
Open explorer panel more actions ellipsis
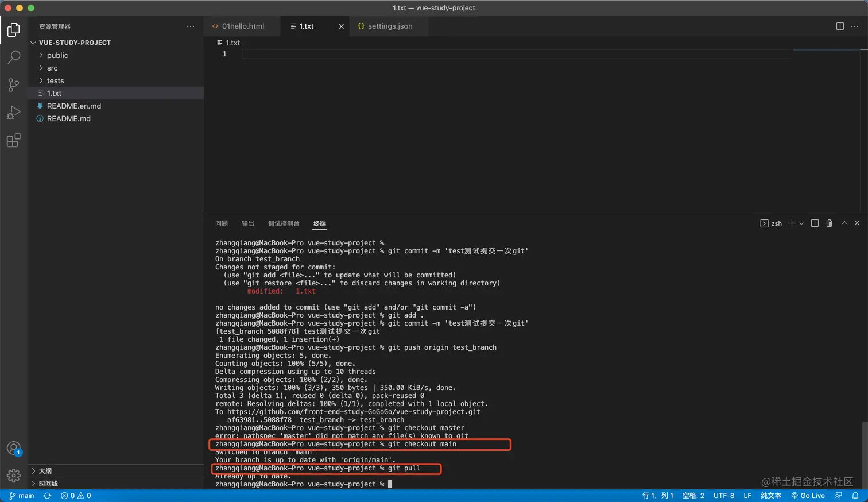click(191, 26)
